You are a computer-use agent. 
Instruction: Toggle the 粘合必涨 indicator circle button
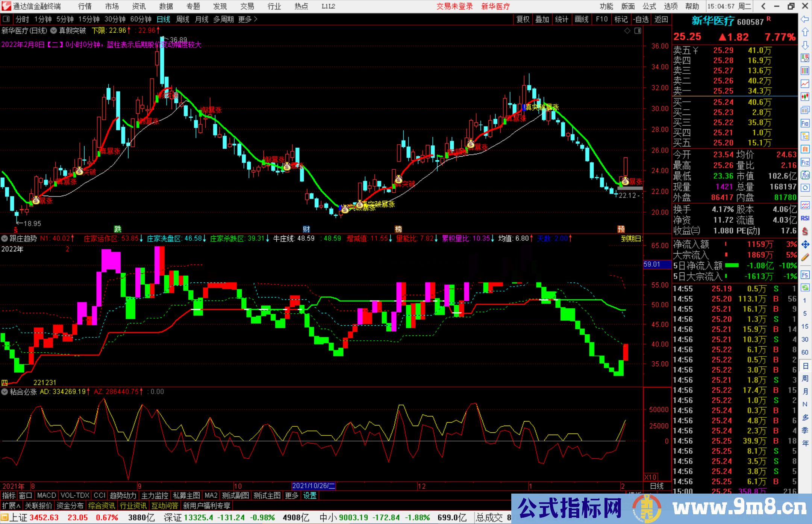tap(5, 392)
